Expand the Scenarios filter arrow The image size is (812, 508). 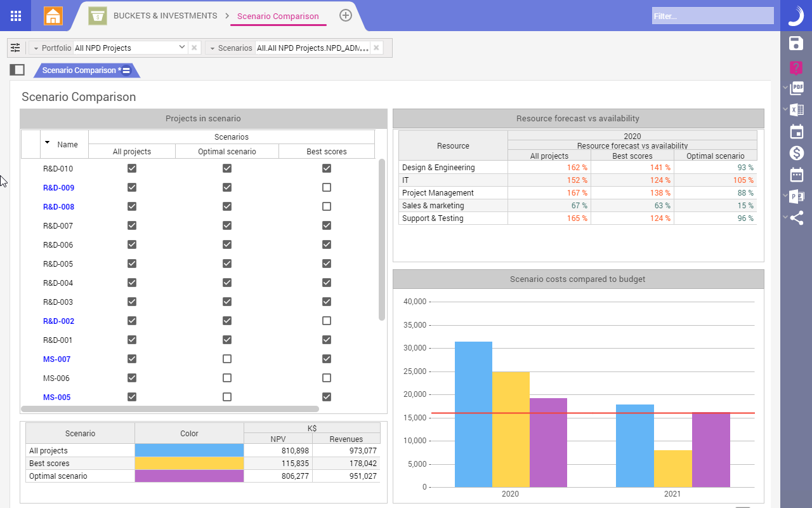212,48
